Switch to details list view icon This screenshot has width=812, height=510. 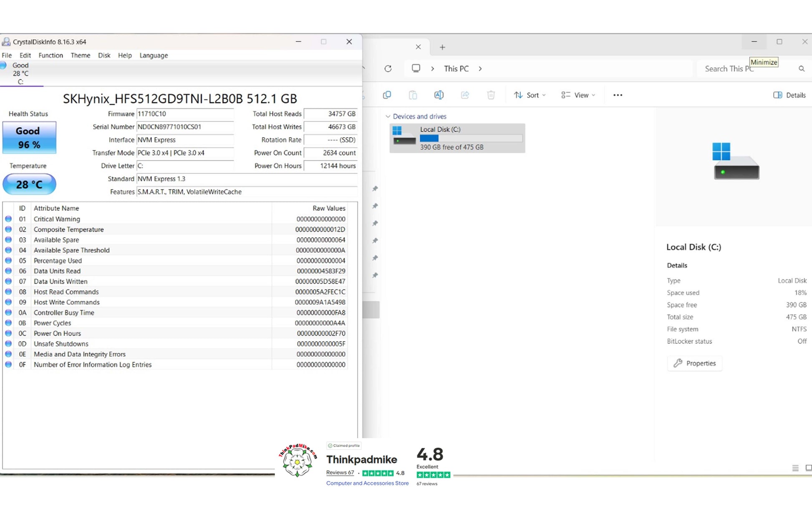point(795,468)
